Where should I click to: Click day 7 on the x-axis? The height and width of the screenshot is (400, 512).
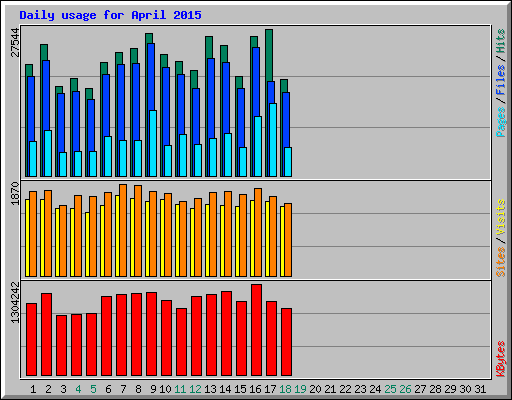coord(123,389)
